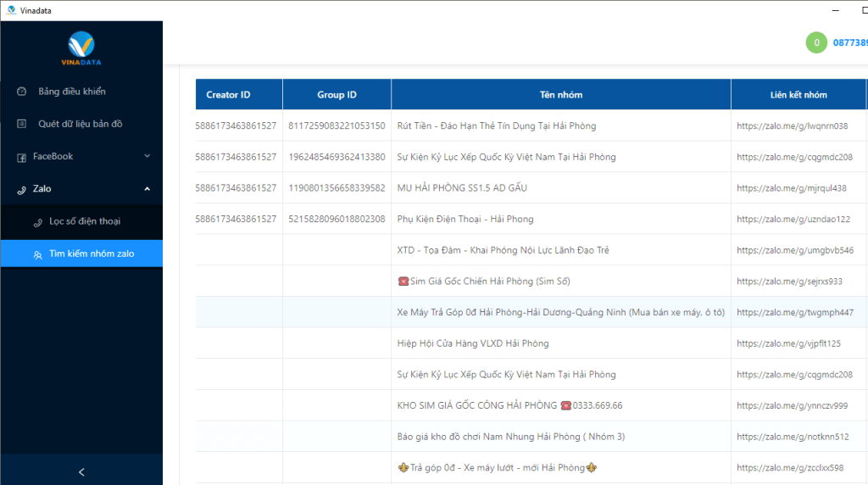Click the phone filter icon beside Lọc số điện thoại

click(37, 222)
